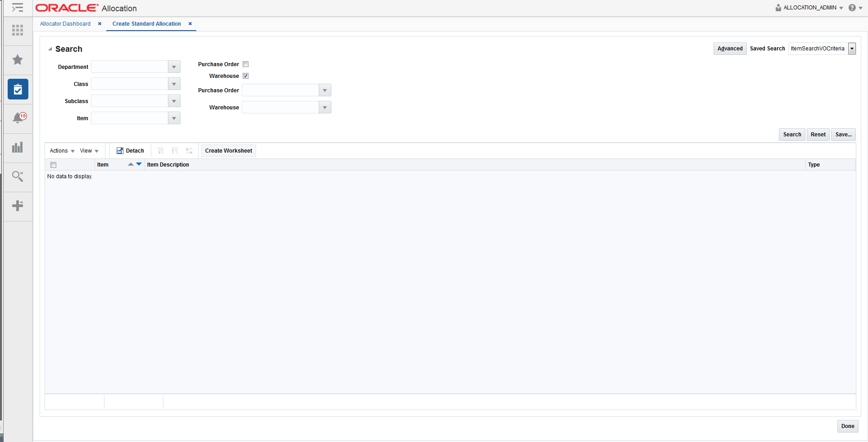Sort the Item column ascending
Screen dimensions: 868x442
pos(131,164)
